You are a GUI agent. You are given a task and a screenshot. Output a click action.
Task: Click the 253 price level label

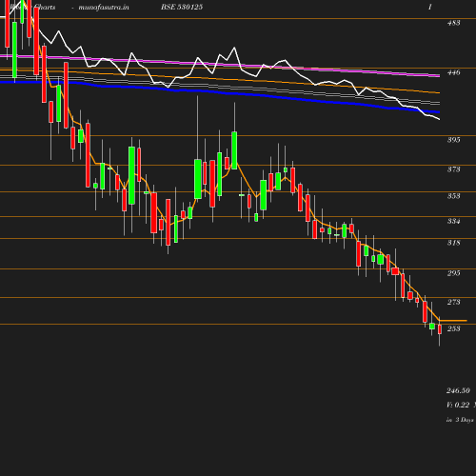coord(453,328)
